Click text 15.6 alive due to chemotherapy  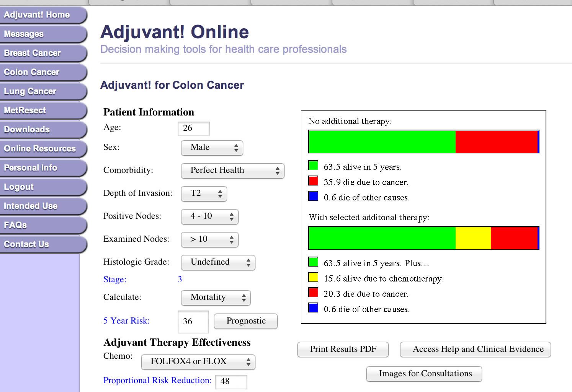tap(384, 279)
